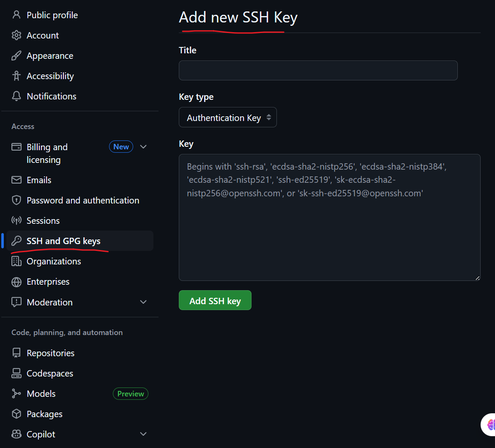
Task: Click the globe icon for Enterprises
Action: [x=16, y=282]
